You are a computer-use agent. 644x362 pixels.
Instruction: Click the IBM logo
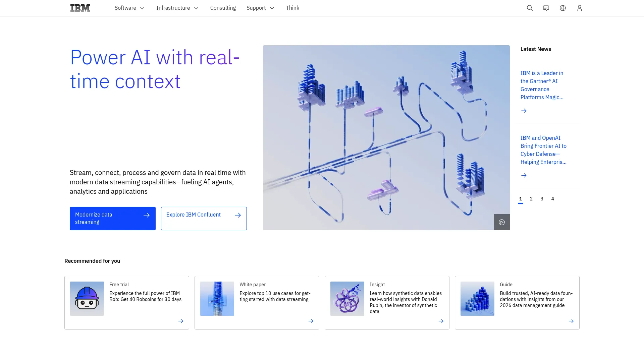point(80,8)
